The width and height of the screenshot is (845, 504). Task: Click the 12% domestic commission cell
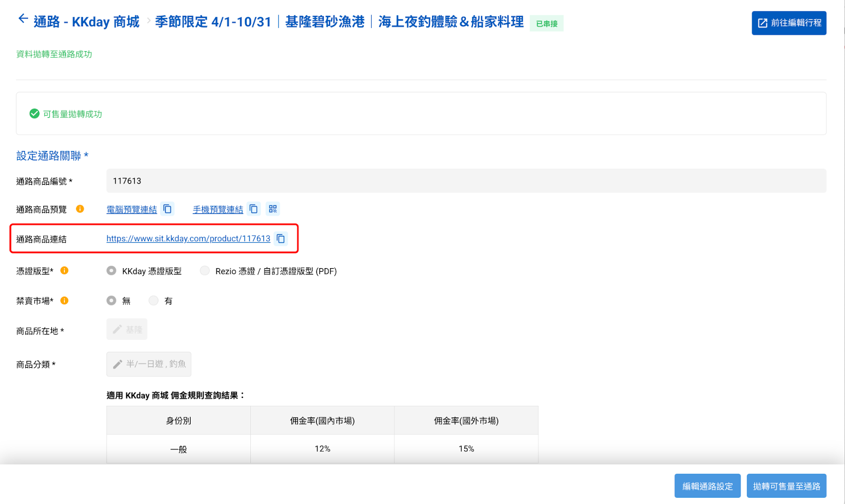coord(323,449)
